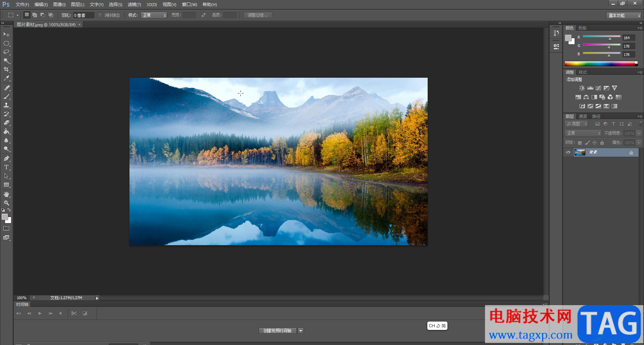Pick a color from the spectrum ramp

pos(601,64)
